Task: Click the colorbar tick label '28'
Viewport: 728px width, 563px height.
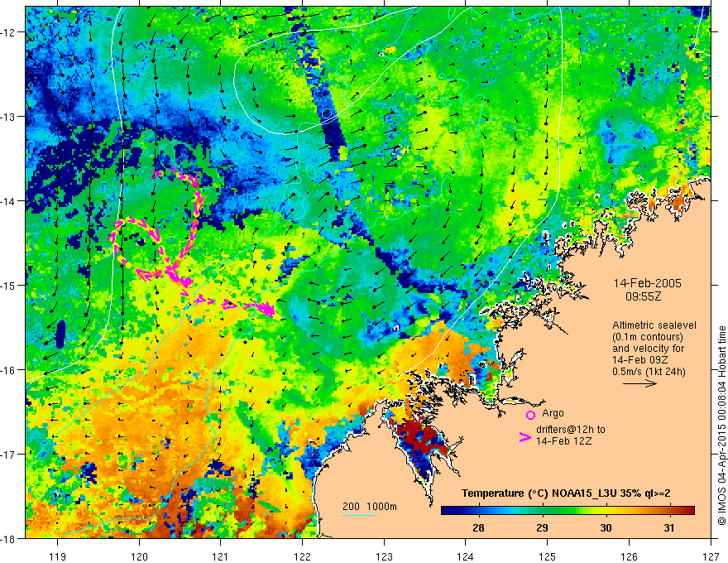Action: click(x=478, y=527)
